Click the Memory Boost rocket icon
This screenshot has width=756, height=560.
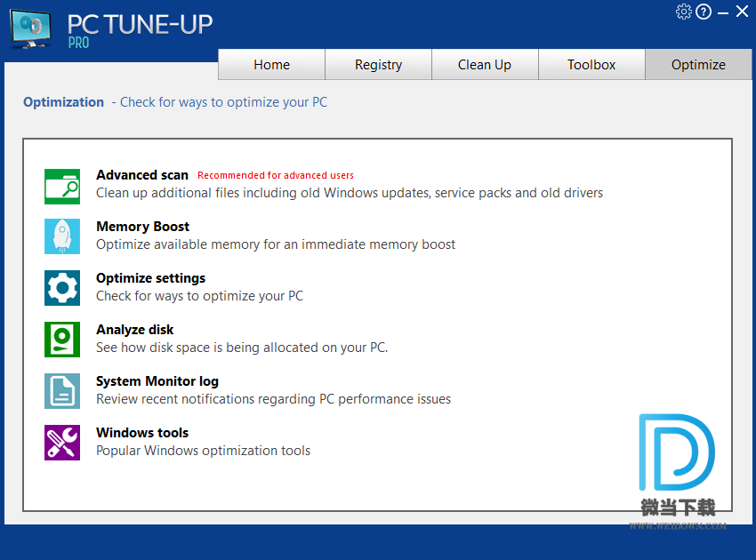(62, 236)
